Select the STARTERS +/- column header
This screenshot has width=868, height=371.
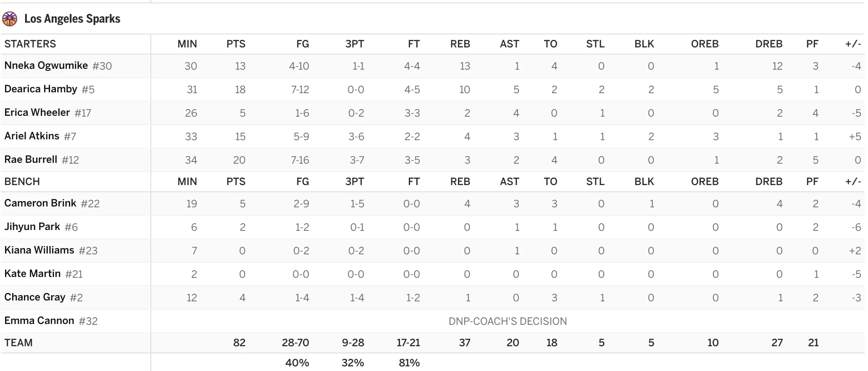pyautogui.click(x=853, y=44)
